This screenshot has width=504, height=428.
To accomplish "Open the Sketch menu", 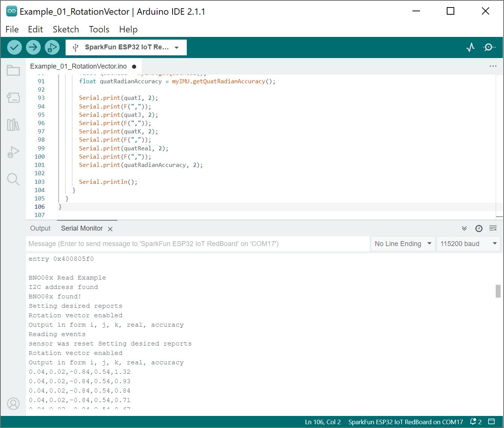I will [x=66, y=29].
